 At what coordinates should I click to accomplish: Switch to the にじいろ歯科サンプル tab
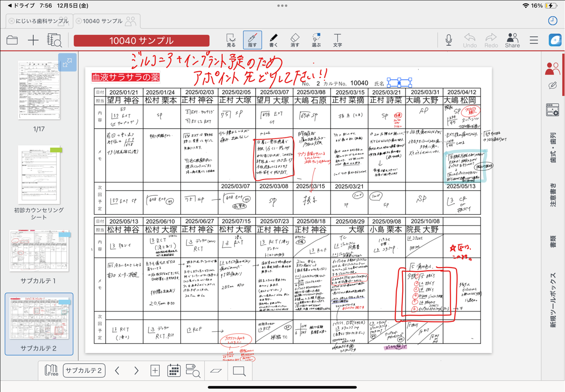(38, 21)
